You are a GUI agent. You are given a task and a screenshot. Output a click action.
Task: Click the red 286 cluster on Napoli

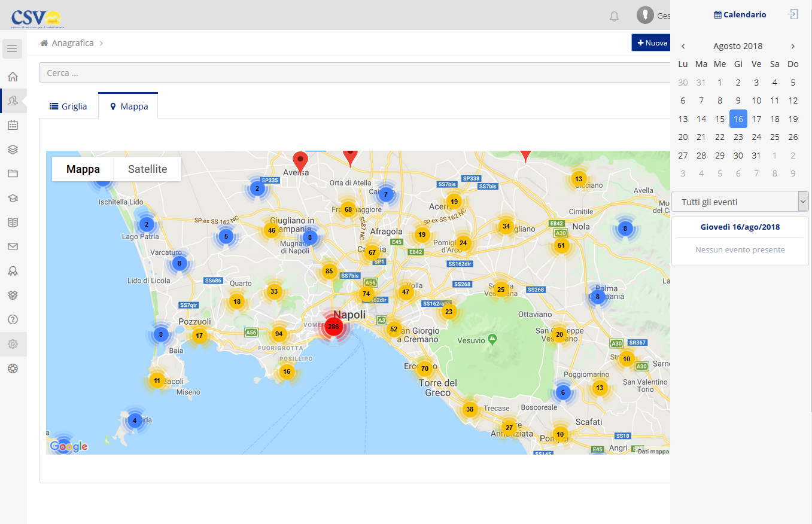(x=333, y=327)
